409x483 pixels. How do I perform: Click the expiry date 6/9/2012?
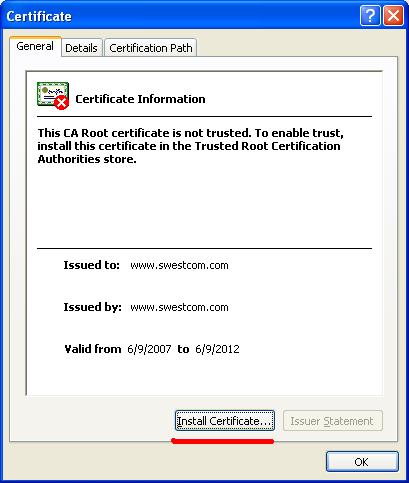[x=217, y=349]
